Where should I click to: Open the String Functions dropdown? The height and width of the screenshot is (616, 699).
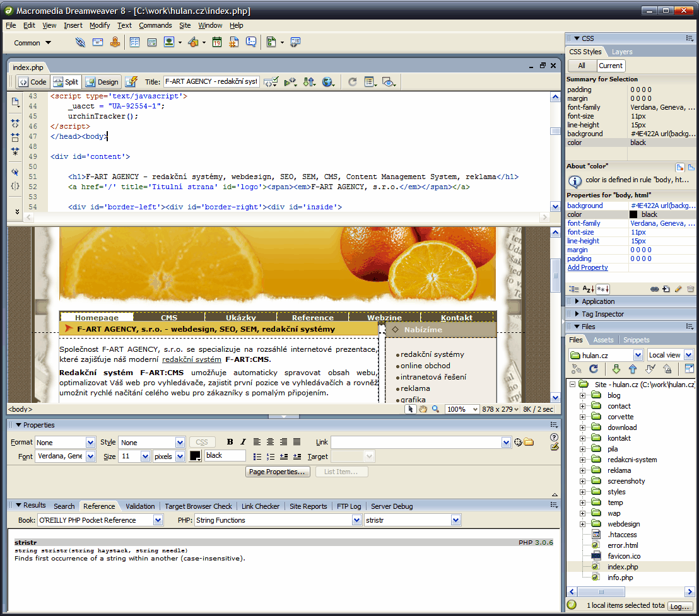pos(356,520)
